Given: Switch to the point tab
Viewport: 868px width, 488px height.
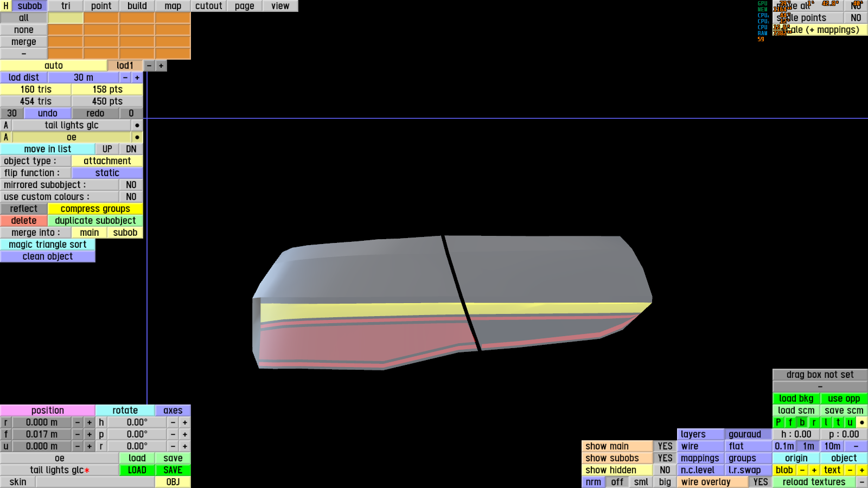Looking at the screenshot, I should 101,6.
